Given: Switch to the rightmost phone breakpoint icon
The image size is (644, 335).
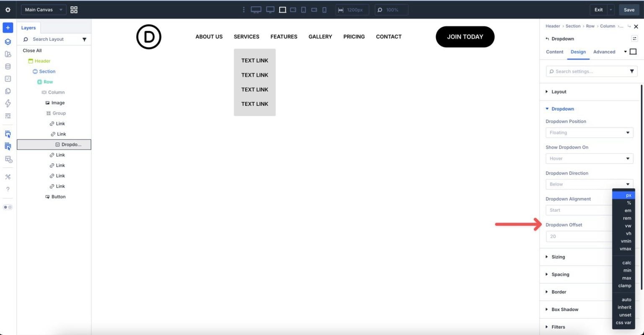Looking at the screenshot, I should click(324, 10).
